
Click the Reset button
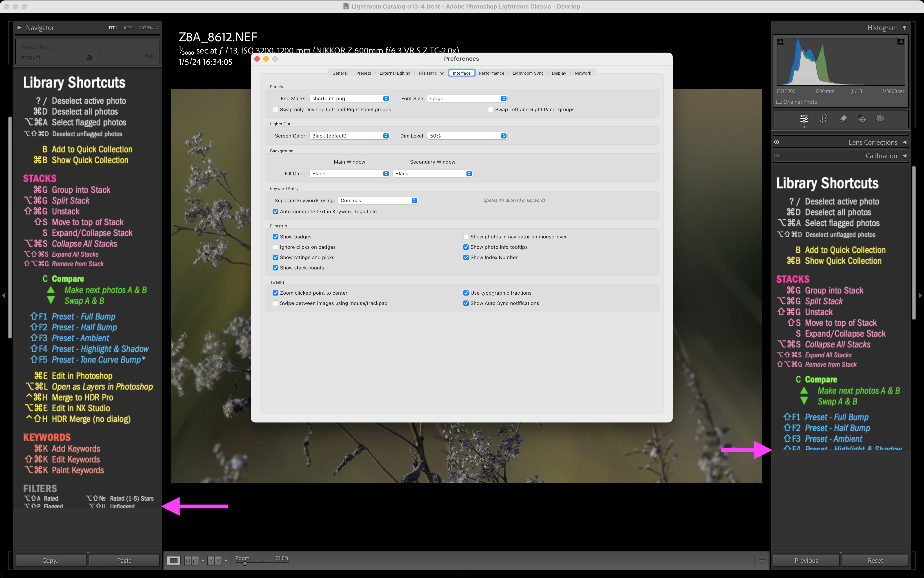875,560
